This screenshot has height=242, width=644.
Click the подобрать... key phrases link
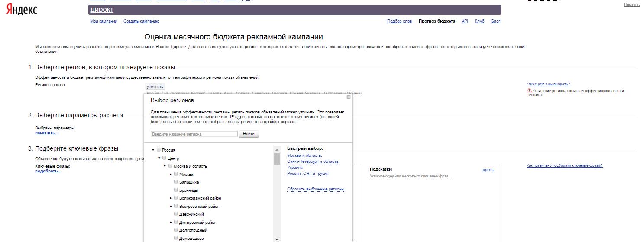point(48,171)
